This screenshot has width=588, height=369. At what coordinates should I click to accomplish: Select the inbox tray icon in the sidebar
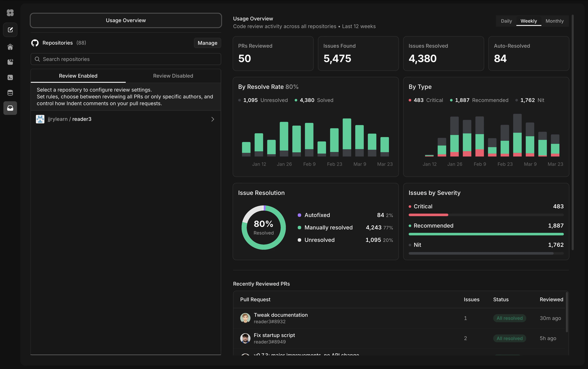10,108
